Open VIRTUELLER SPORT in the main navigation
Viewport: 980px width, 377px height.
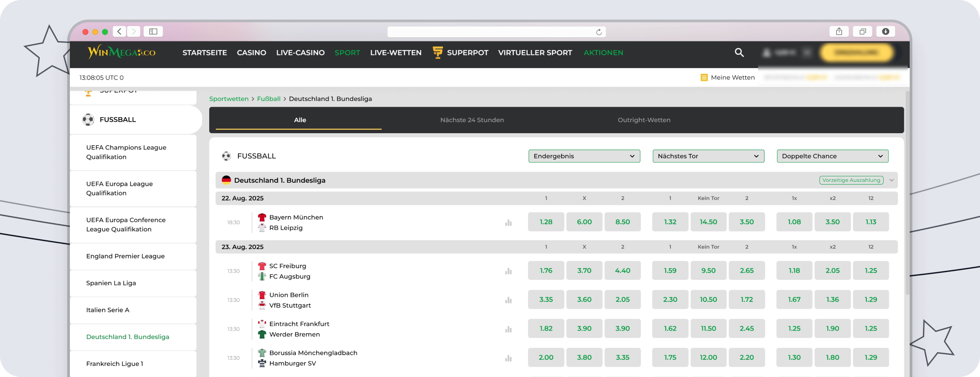[535, 53]
